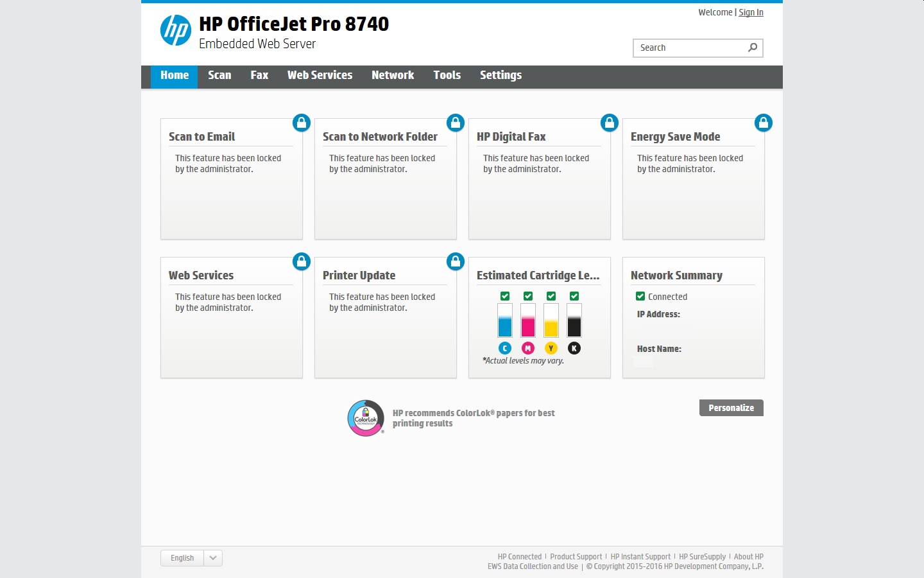The image size is (924, 578).
Task: Select the cyan C cartridge icon
Action: pos(505,347)
